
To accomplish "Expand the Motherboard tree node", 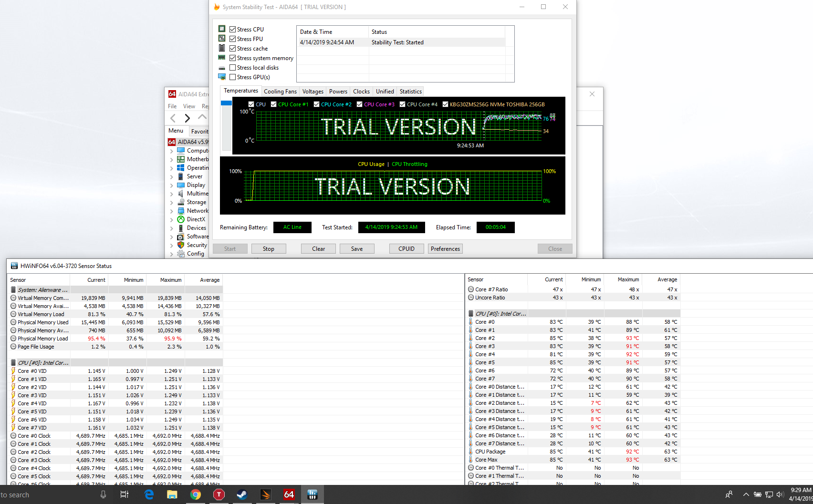I will click(x=172, y=159).
